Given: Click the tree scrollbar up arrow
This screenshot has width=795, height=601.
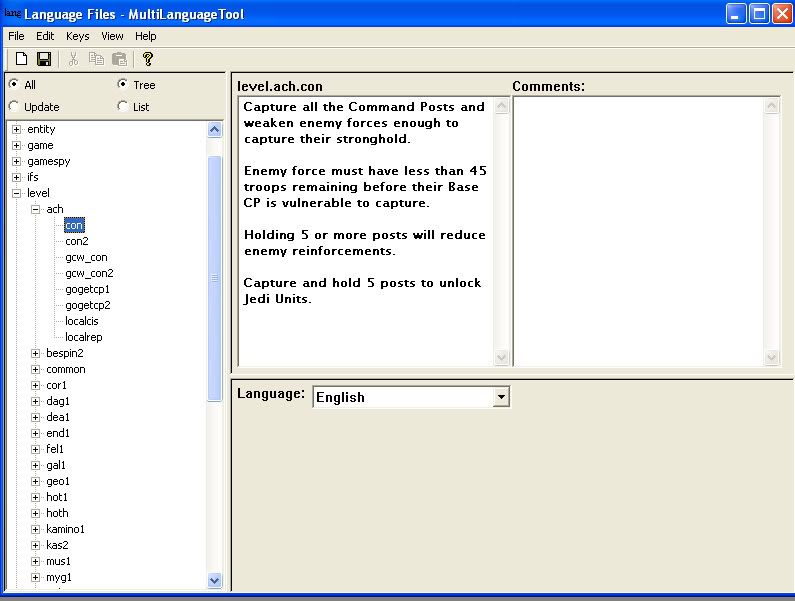Looking at the screenshot, I should tap(214, 130).
